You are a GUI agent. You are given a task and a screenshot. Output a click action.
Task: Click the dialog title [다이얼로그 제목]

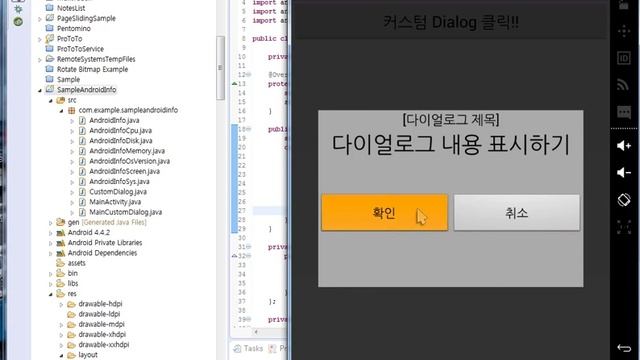click(x=451, y=120)
